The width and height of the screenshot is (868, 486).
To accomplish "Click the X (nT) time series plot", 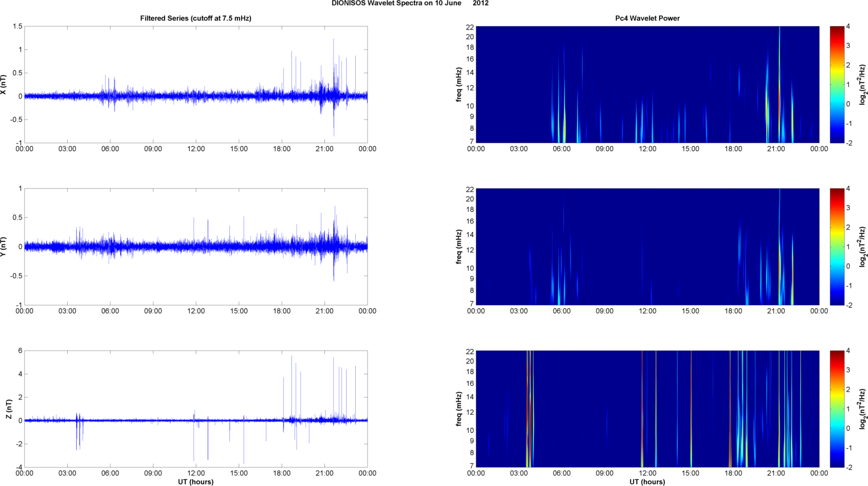I will (195, 84).
